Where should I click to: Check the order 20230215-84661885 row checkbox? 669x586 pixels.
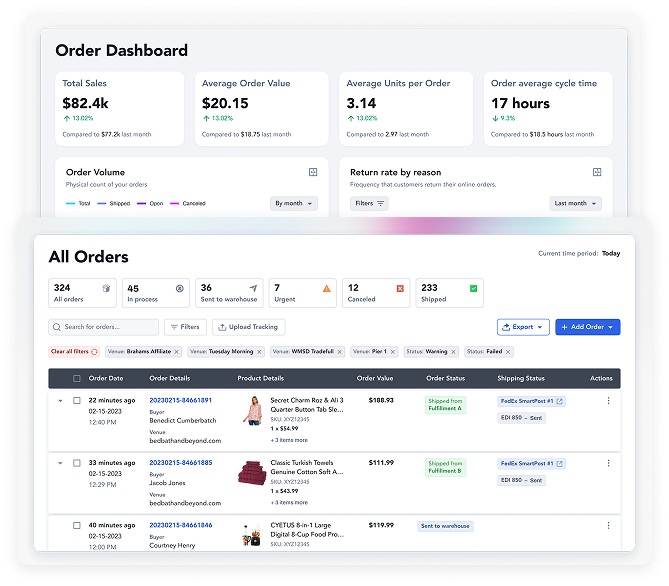pos(77,463)
